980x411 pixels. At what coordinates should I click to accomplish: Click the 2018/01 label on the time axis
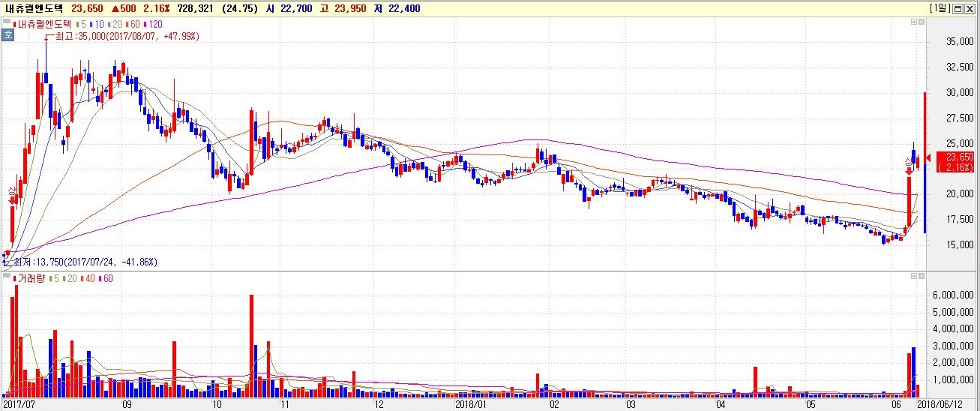coord(472,404)
